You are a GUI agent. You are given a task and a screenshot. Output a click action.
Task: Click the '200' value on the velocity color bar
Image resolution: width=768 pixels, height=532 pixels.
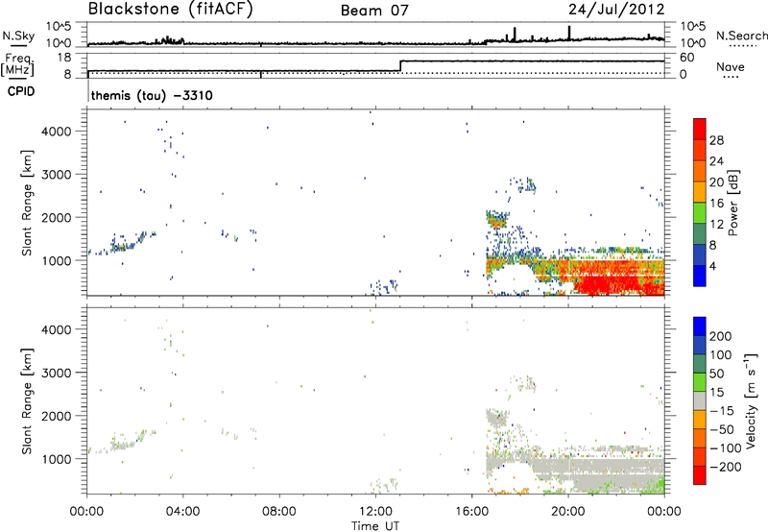(x=721, y=336)
